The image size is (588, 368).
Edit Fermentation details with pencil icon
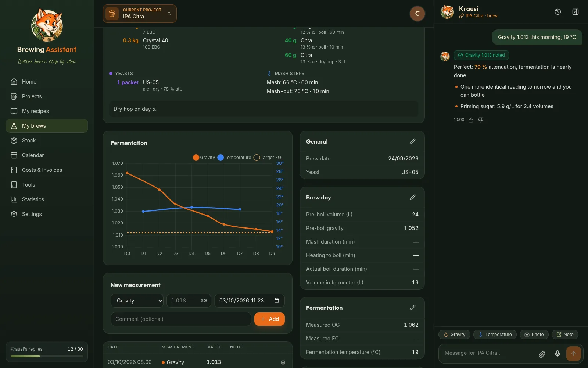(413, 308)
